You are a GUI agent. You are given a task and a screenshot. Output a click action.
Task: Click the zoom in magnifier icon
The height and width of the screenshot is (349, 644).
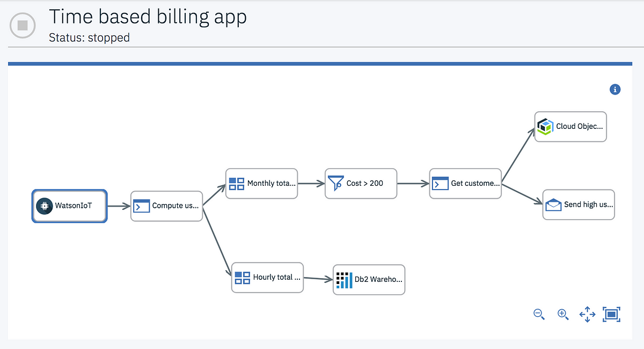click(563, 315)
